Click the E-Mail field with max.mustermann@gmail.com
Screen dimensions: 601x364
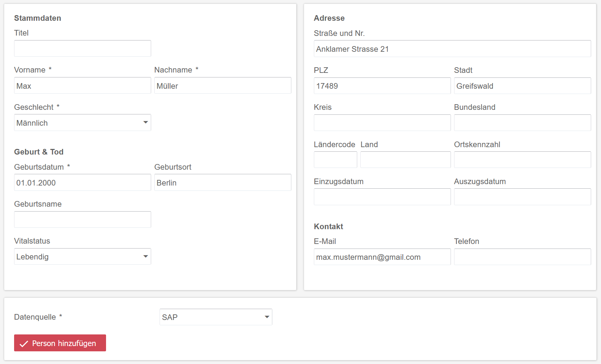(x=382, y=257)
